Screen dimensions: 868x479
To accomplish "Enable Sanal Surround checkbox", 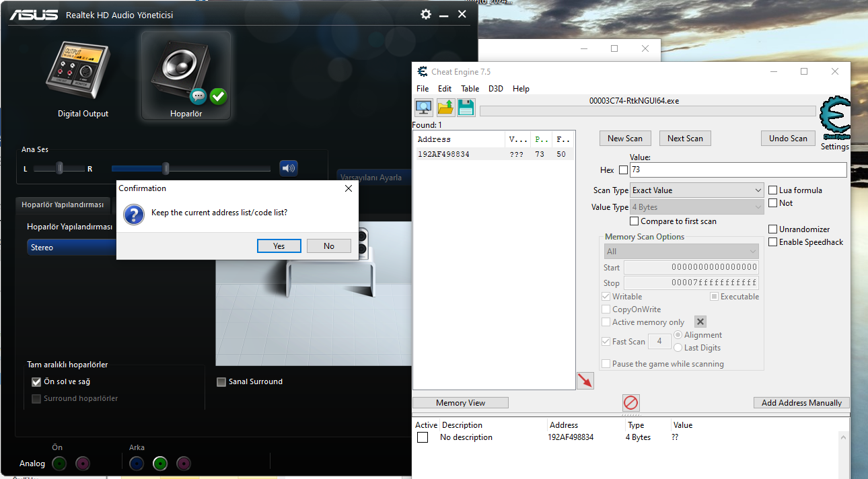I will point(221,382).
